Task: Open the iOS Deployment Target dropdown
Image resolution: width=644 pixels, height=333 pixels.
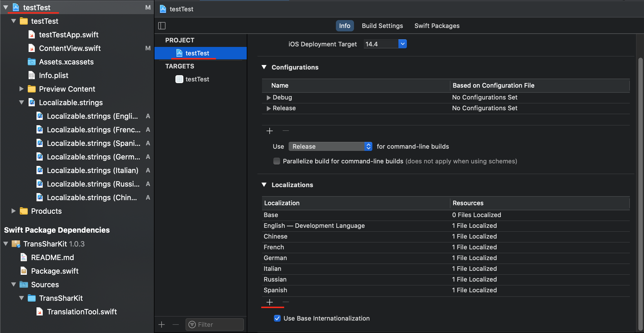Action: (x=402, y=44)
